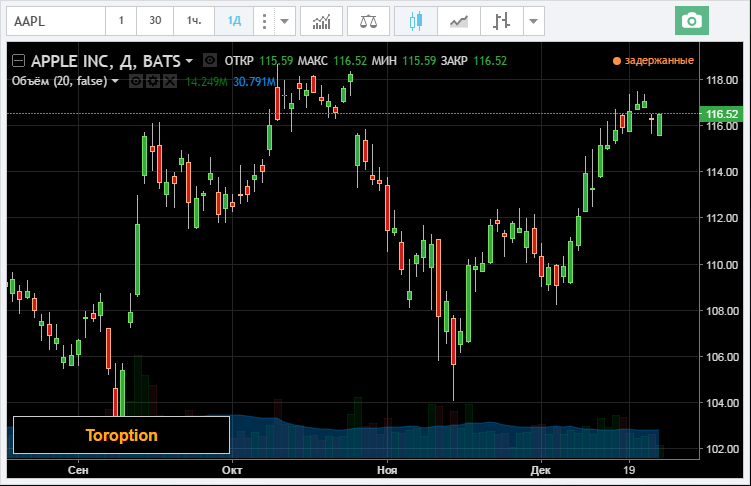Click the 116.52 current price label
Viewport: 751px width, 486px height.
(721, 114)
